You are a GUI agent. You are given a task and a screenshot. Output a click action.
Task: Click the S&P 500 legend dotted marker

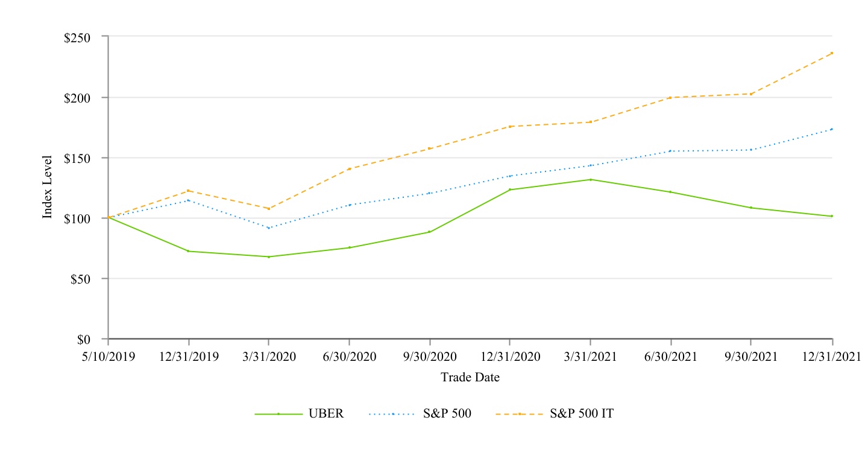[392, 414]
